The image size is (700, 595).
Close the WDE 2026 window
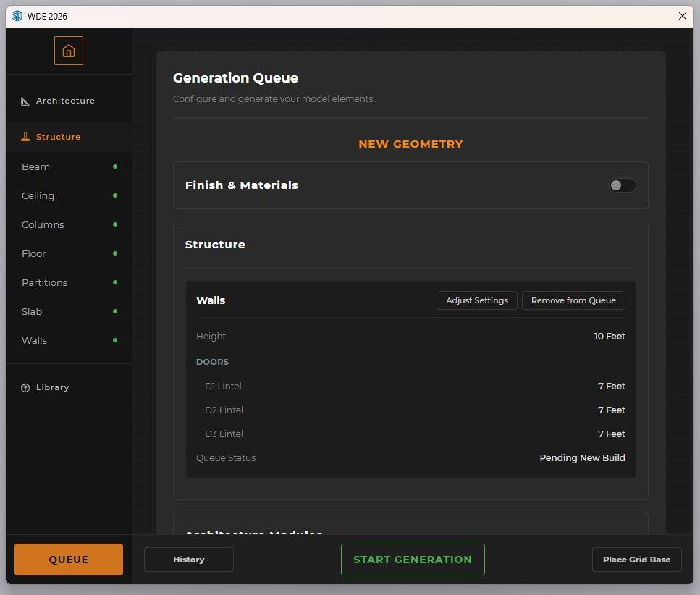pyautogui.click(x=682, y=16)
